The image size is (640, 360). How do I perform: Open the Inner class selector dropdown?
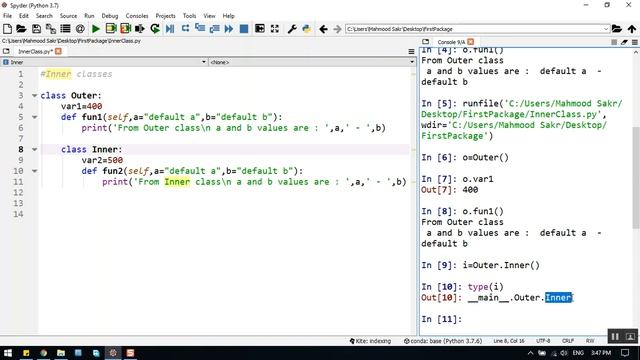click(104, 62)
